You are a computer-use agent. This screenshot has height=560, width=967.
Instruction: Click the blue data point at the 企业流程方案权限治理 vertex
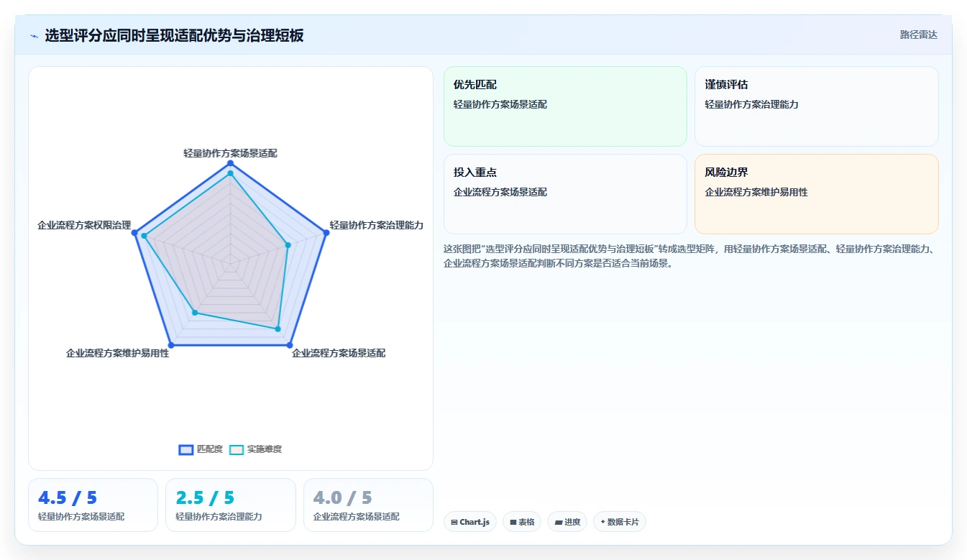pyautogui.click(x=134, y=232)
